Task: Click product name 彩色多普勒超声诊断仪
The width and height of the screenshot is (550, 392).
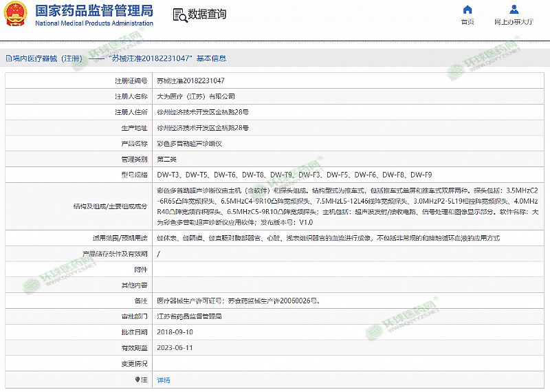Action: click(x=189, y=144)
